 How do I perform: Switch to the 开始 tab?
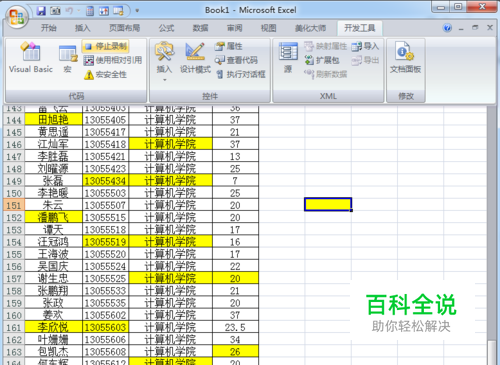coord(49,28)
